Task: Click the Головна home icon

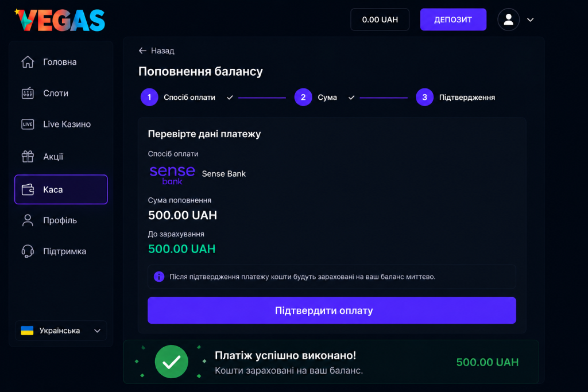Action: 28,62
